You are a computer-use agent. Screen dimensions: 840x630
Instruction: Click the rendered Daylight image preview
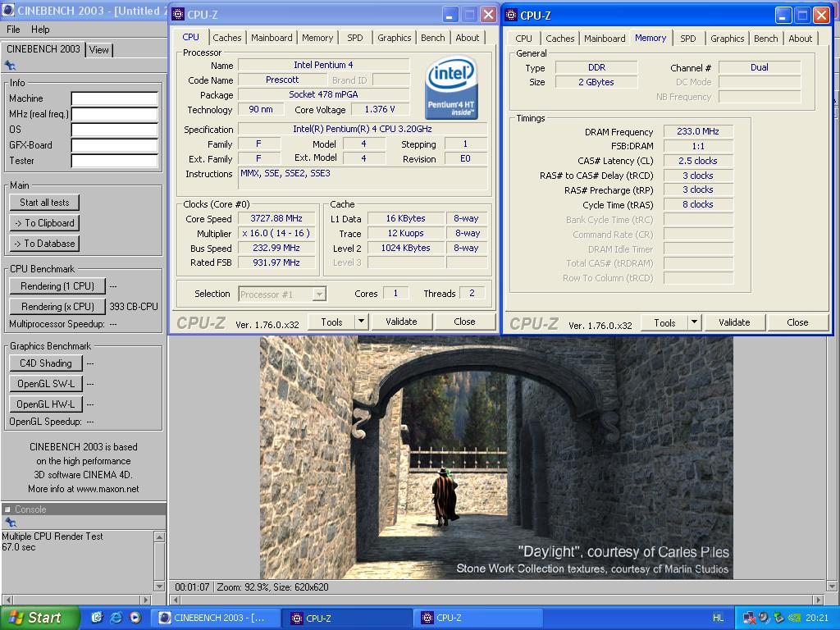coord(496,457)
